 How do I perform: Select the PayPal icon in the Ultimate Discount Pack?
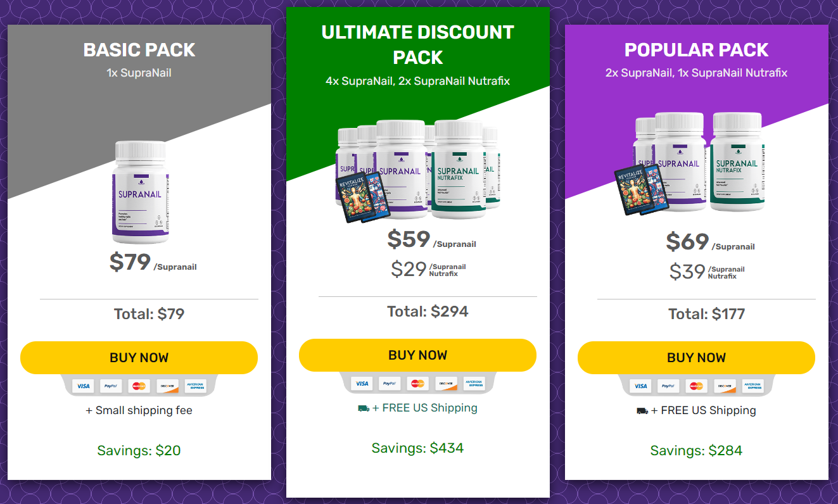pyautogui.click(x=390, y=383)
